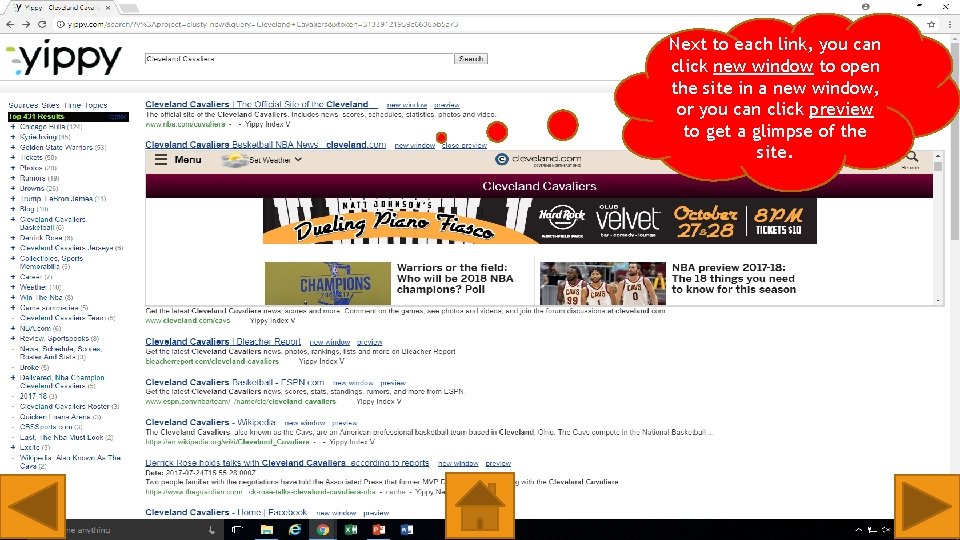
Task: Click the Champions poll thumbnail image
Action: pos(328,283)
